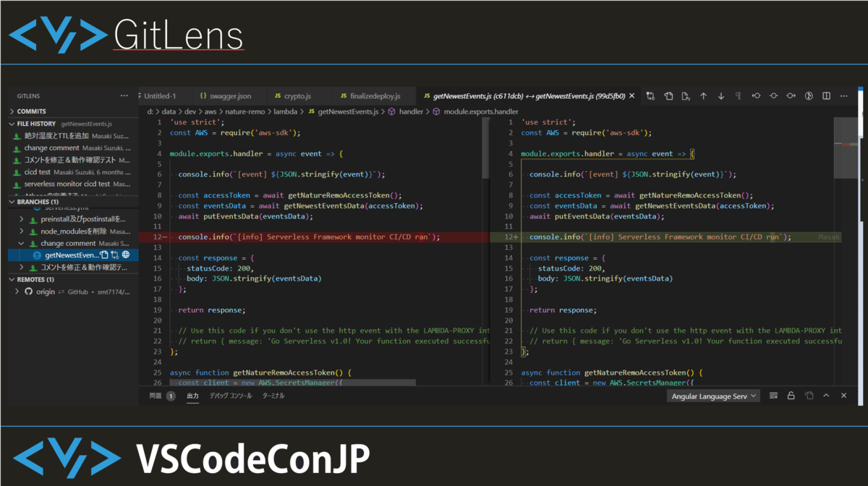
Task: Click JS icon before getNewestEvents.js in breadcrumb
Action: click(x=311, y=112)
